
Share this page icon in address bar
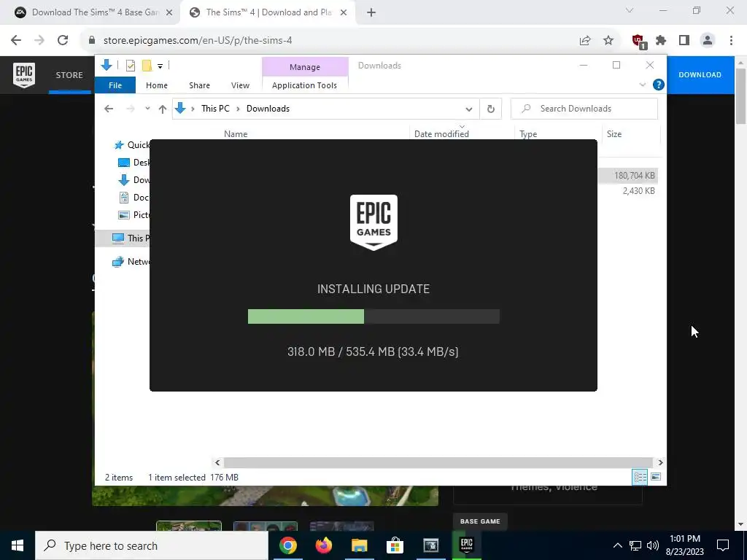tap(585, 41)
